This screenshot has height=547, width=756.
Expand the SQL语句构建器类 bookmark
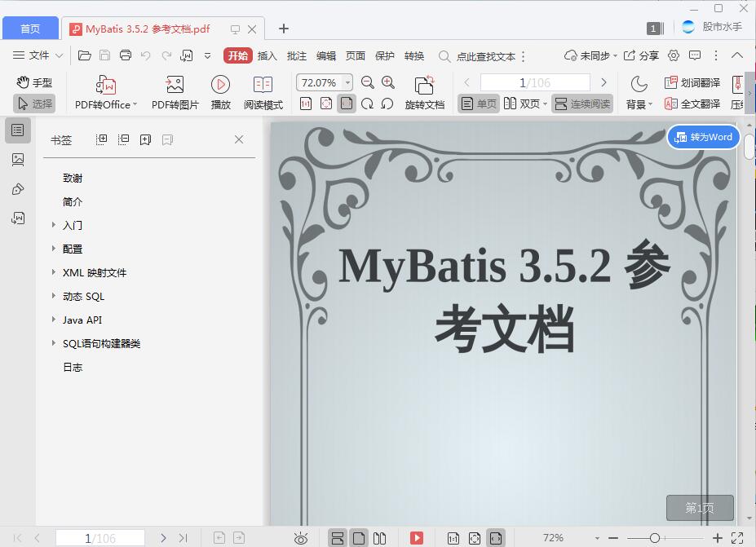pyautogui.click(x=54, y=342)
